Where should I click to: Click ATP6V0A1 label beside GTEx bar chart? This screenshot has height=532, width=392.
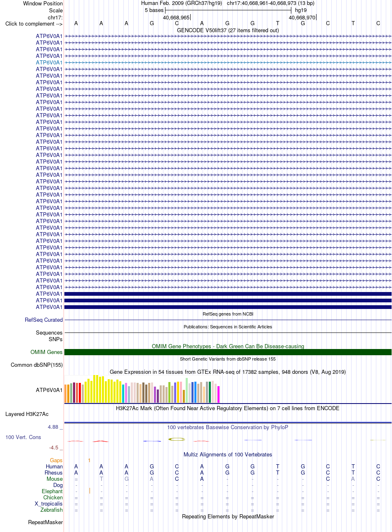(x=49, y=390)
